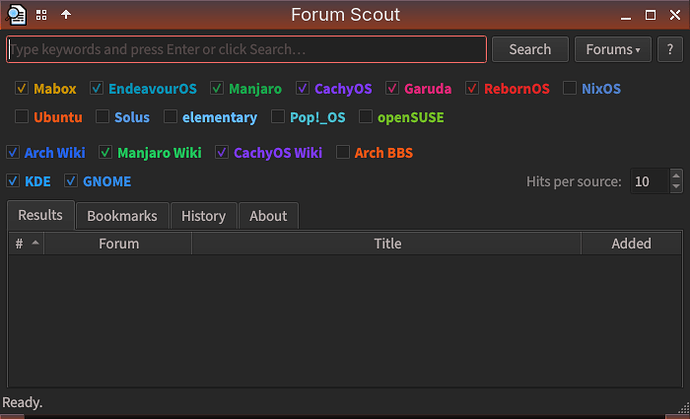Uncheck the Mabox forum checkbox
This screenshot has width=690, height=419.
(x=22, y=89)
